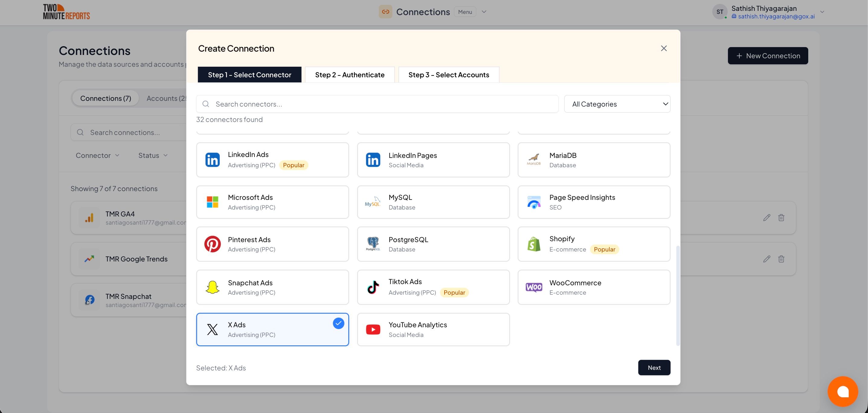Expand the user account chevron menu
868x413 pixels.
tap(822, 12)
